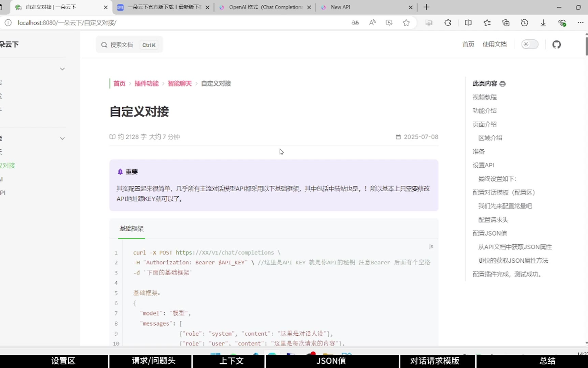Click the green 义对接 sidebar item
588x368 pixels.
[7, 166]
